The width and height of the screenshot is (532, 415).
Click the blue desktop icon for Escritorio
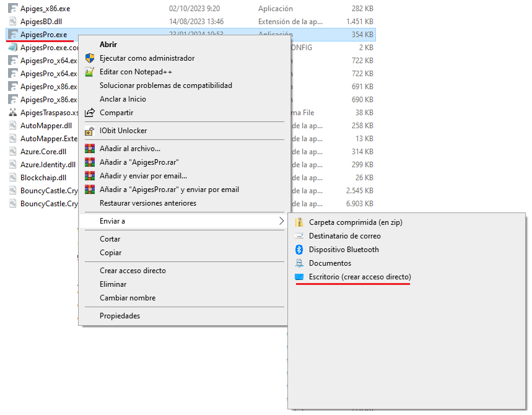[299, 277]
